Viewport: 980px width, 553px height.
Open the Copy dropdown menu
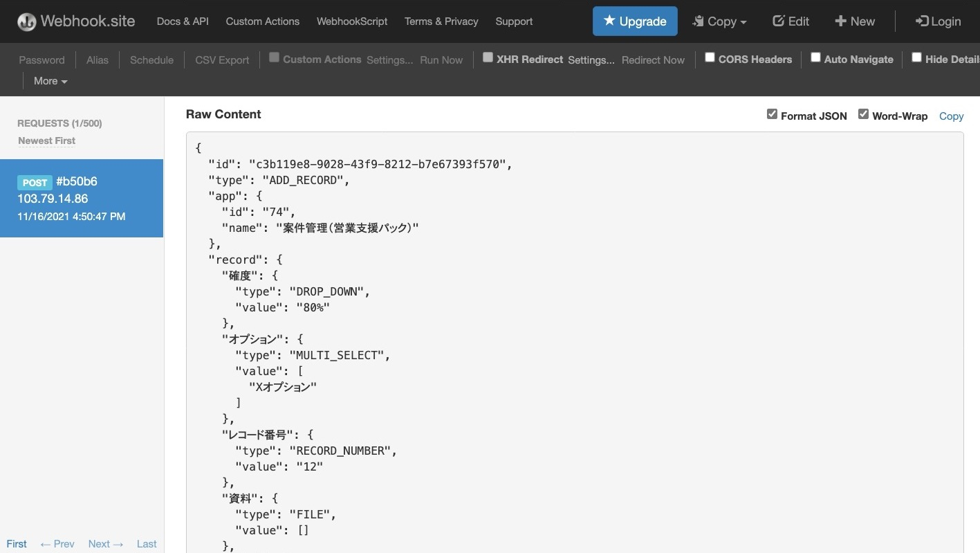coord(720,21)
